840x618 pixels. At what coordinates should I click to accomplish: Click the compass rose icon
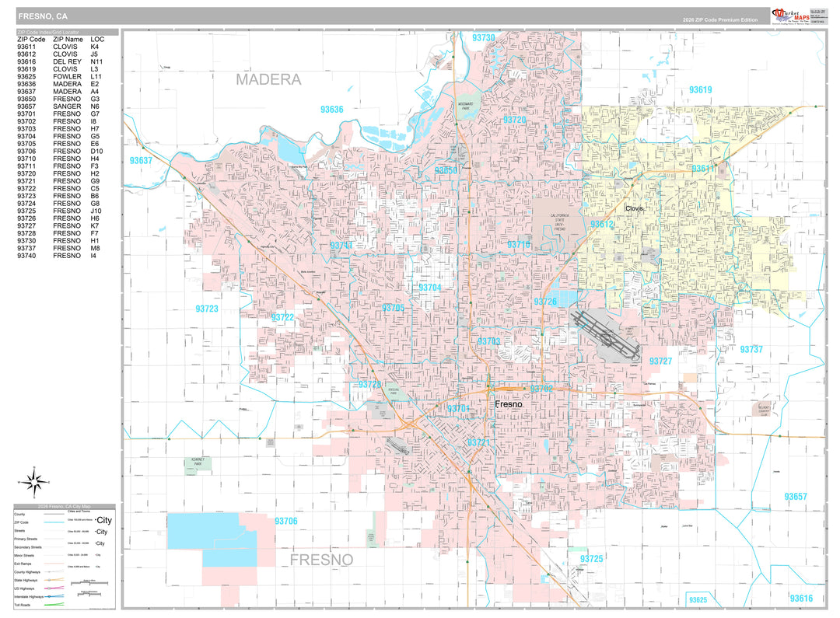pyautogui.click(x=34, y=482)
